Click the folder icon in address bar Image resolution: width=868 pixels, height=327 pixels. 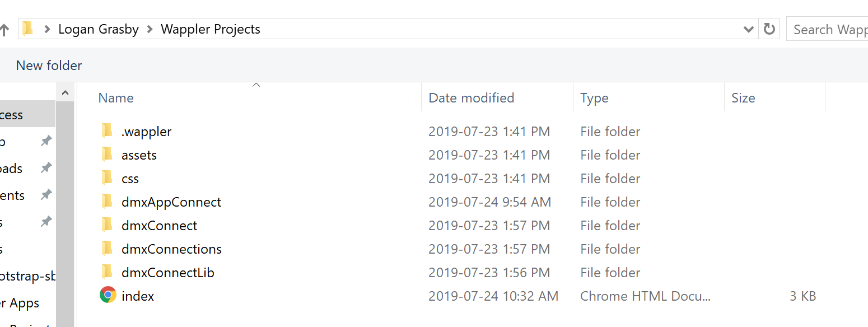[x=28, y=29]
